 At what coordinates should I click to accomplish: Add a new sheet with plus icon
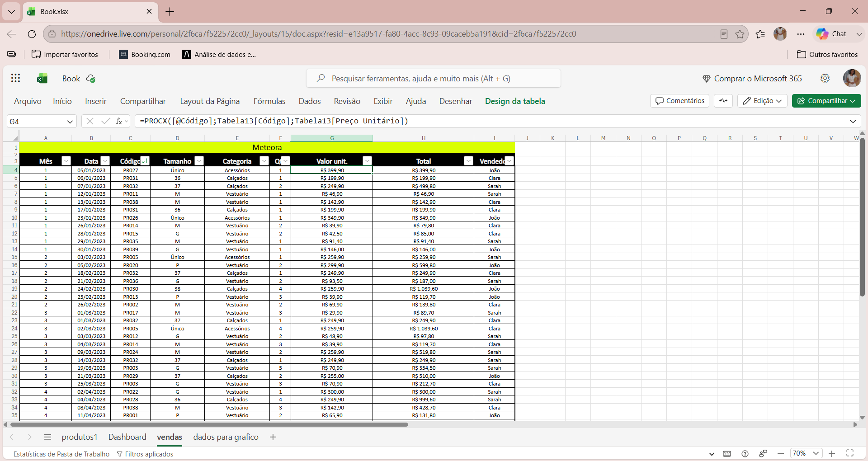273,437
